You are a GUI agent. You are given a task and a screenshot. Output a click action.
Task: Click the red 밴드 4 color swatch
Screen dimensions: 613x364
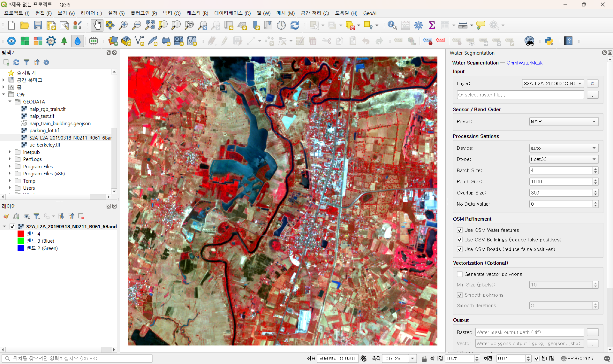pyautogui.click(x=21, y=234)
